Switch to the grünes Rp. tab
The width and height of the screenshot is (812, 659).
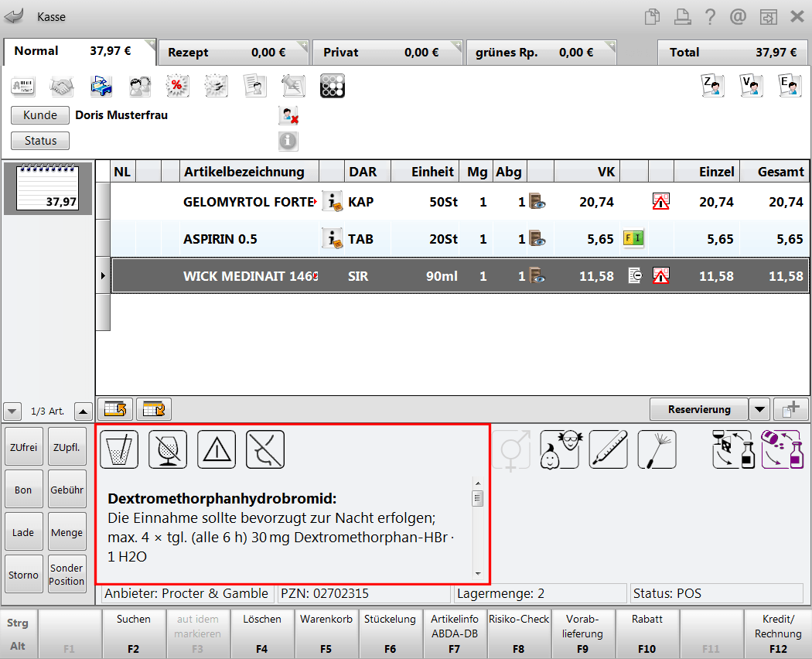(541, 53)
